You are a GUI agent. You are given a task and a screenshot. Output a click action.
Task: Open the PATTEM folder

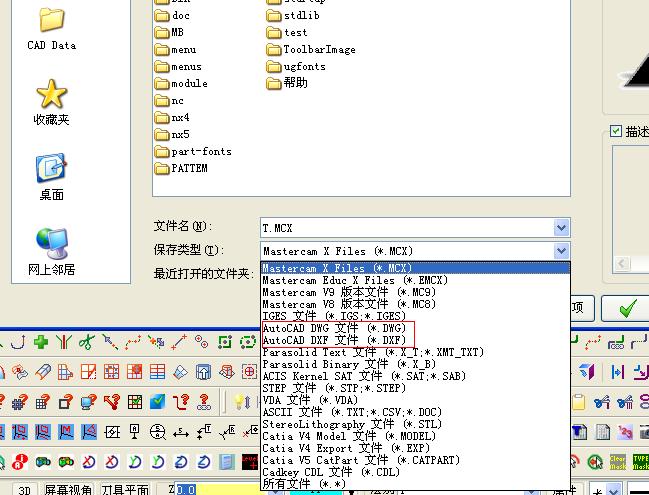tap(181, 168)
